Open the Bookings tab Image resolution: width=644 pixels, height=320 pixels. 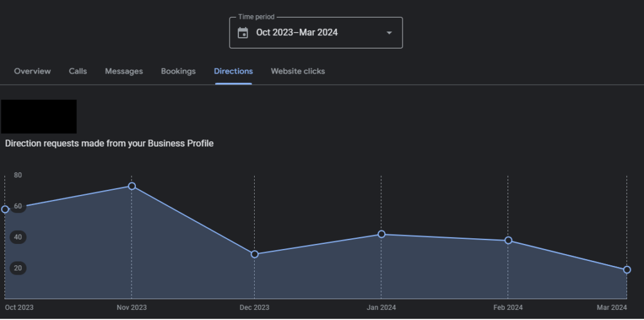coord(178,72)
